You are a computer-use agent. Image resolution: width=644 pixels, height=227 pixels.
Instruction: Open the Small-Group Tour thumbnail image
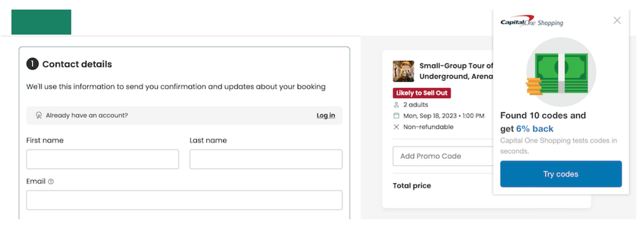(403, 71)
